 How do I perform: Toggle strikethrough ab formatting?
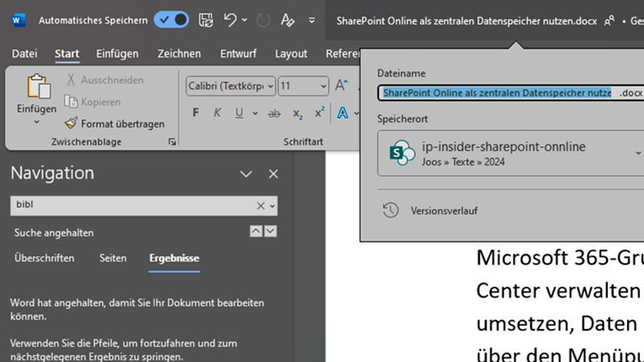click(275, 113)
